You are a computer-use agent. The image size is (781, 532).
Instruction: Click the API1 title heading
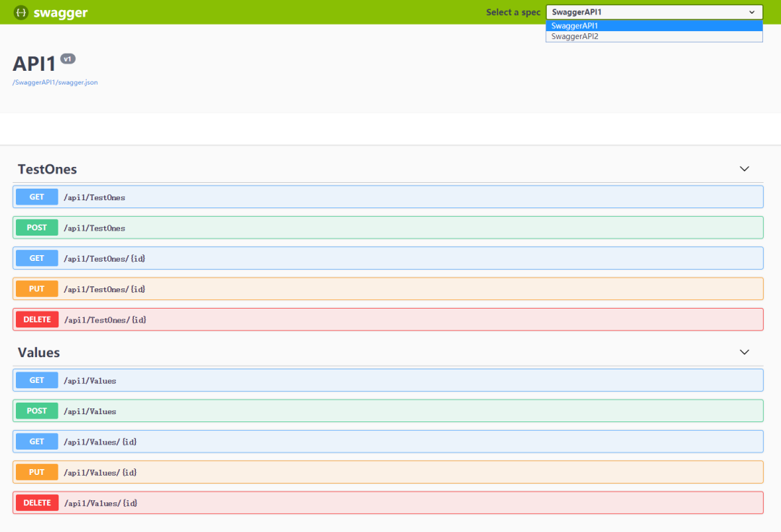[34, 64]
